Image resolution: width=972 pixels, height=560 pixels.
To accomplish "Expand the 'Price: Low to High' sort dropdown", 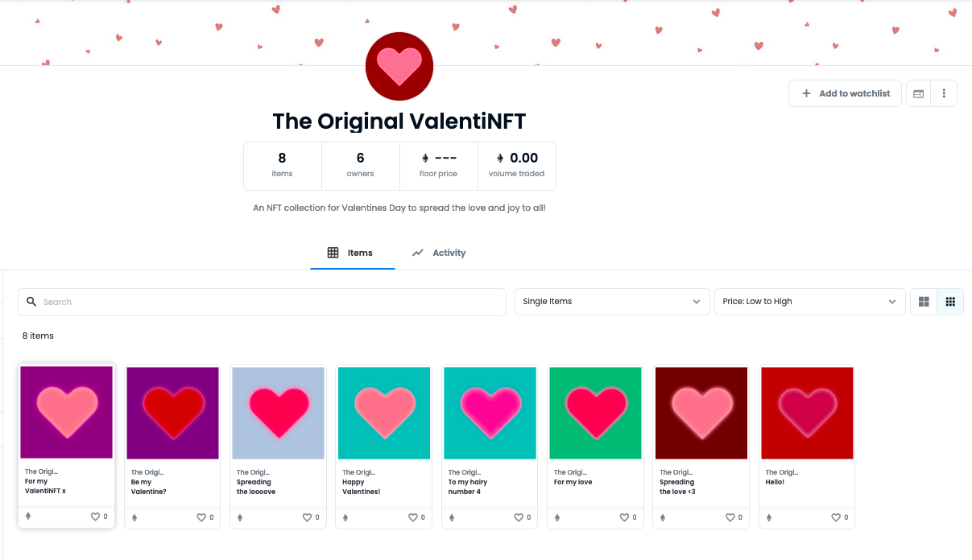I will pos(809,301).
